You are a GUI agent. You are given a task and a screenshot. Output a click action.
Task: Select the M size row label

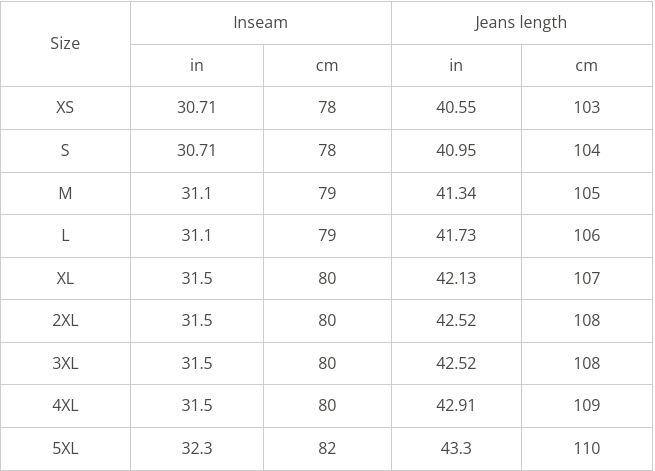(x=65, y=193)
